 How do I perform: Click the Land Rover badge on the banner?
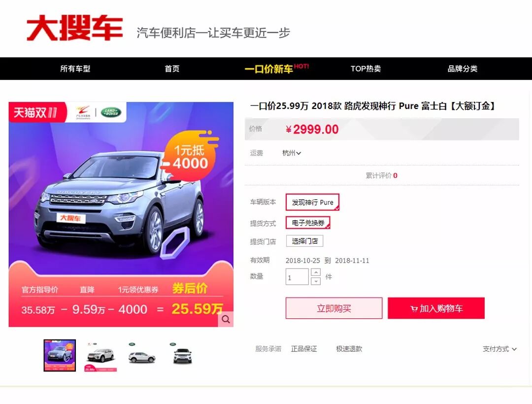click(x=111, y=112)
